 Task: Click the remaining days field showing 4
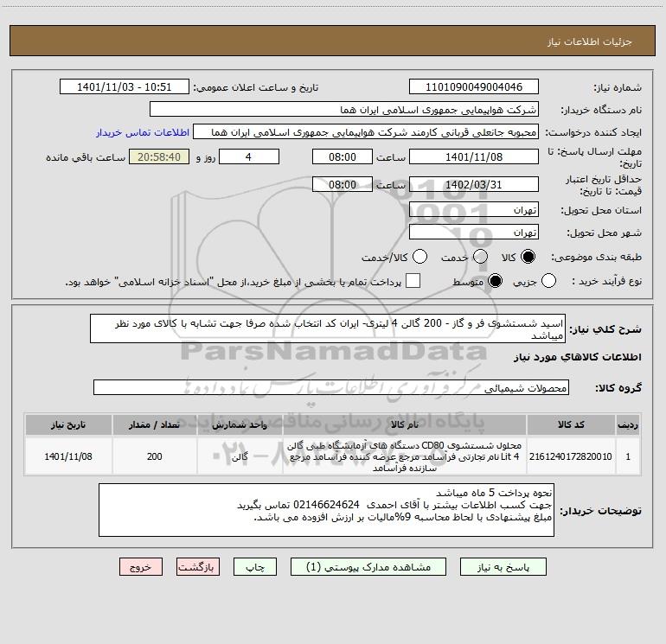click(x=249, y=156)
